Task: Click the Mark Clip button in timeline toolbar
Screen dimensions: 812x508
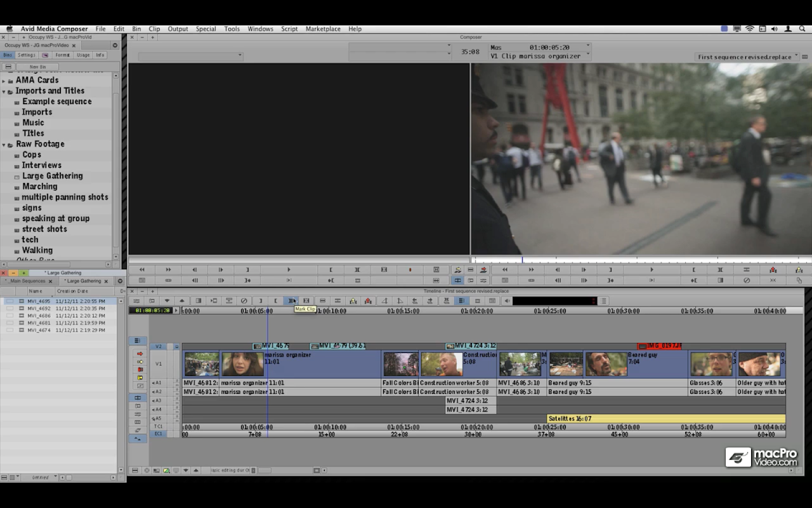Action: coord(292,300)
